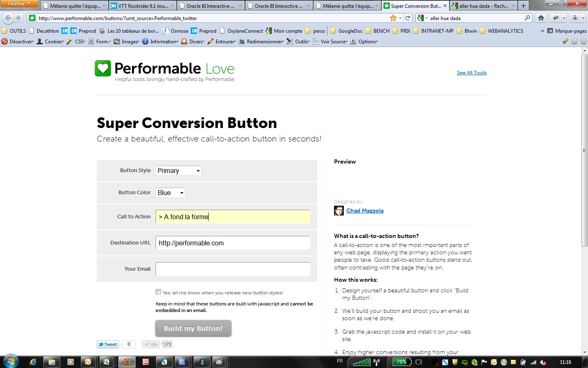Click the Destination URL field
Viewport: 588px width, 368px height.
pos(233,243)
